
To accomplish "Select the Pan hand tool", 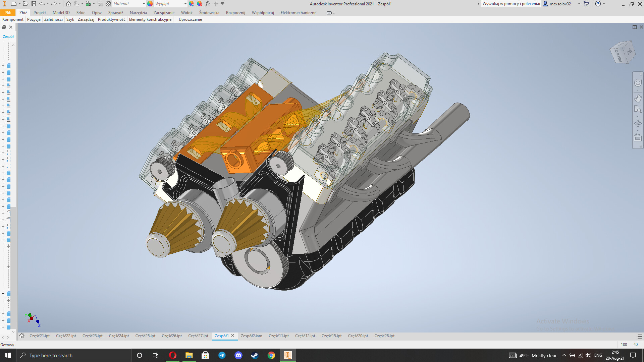I will (638, 98).
